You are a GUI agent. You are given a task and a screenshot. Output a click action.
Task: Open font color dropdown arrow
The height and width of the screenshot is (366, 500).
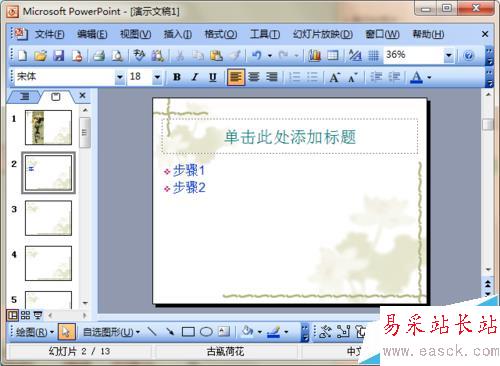(429, 77)
